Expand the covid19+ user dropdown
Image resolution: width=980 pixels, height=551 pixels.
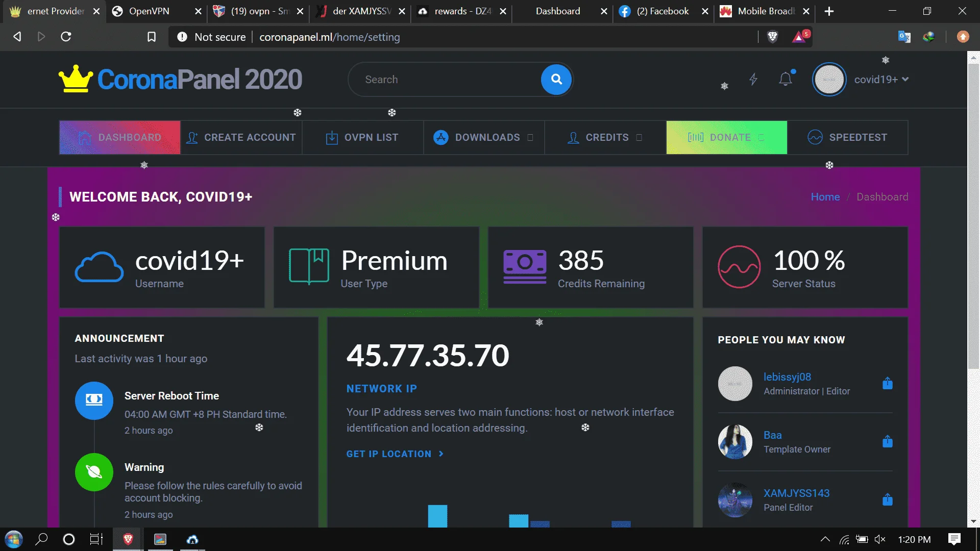(x=881, y=80)
